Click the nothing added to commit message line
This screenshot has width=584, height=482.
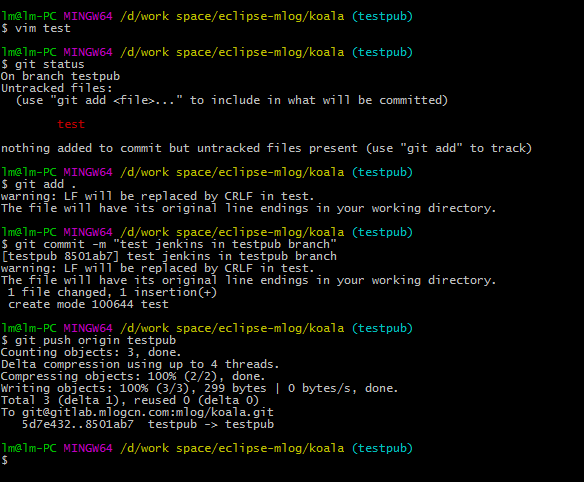coord(266,148)
